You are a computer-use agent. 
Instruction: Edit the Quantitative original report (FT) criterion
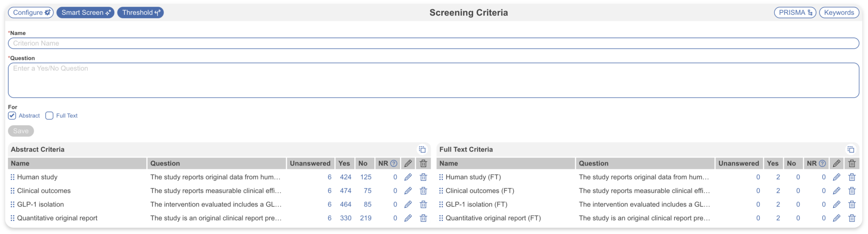[836, 218]
